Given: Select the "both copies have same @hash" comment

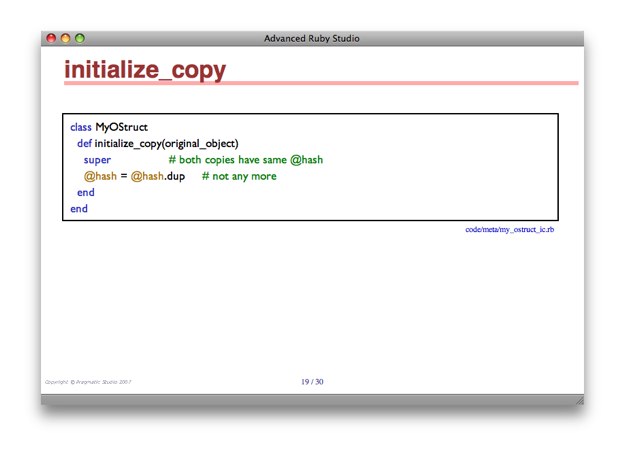Looking at the screenshot, I should [x=245, y=159].
